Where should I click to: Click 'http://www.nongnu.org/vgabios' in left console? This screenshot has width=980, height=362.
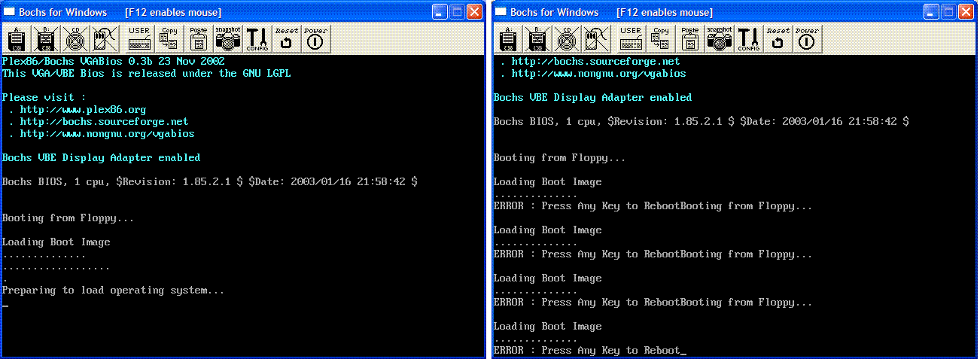tap(107, 134)
